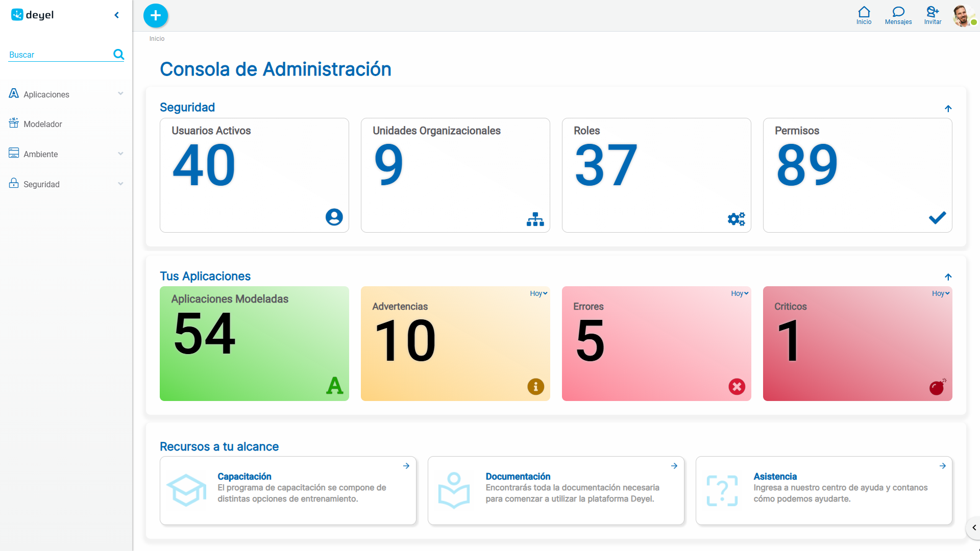The width and height of the screenshot is (980, 551).
Task: Collapse the left sidebar with the arrow
Action: coord(117,15)
